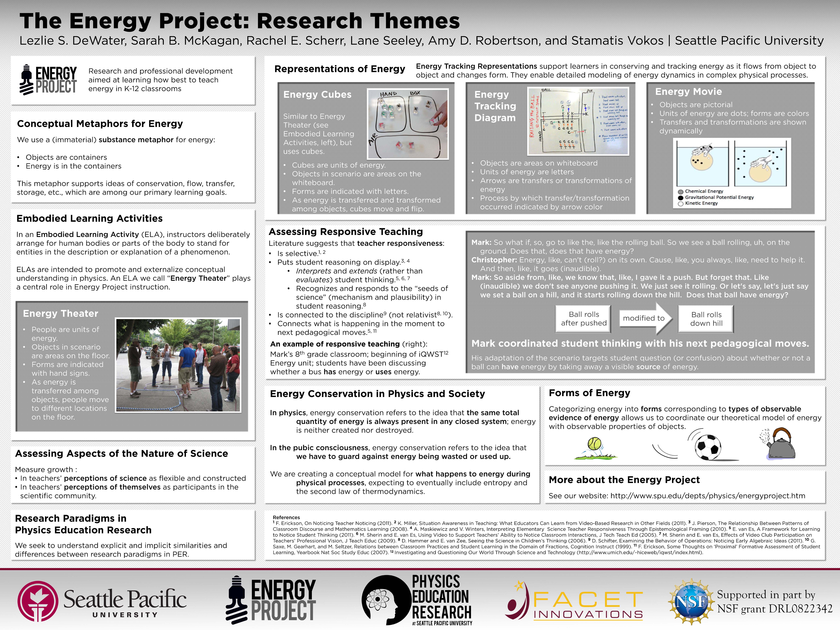Click 'Supported in part by NSF grant DRL0822342'
The height and width of the screenshot is (630, 840).
(775, 602)
